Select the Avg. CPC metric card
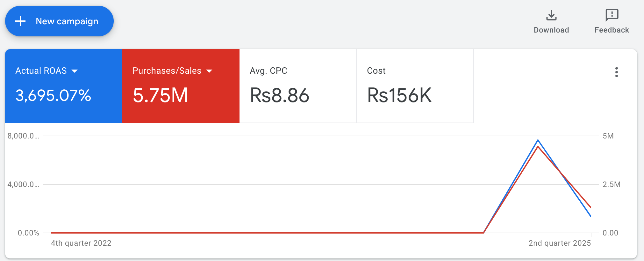 click(x=297, y=86)
